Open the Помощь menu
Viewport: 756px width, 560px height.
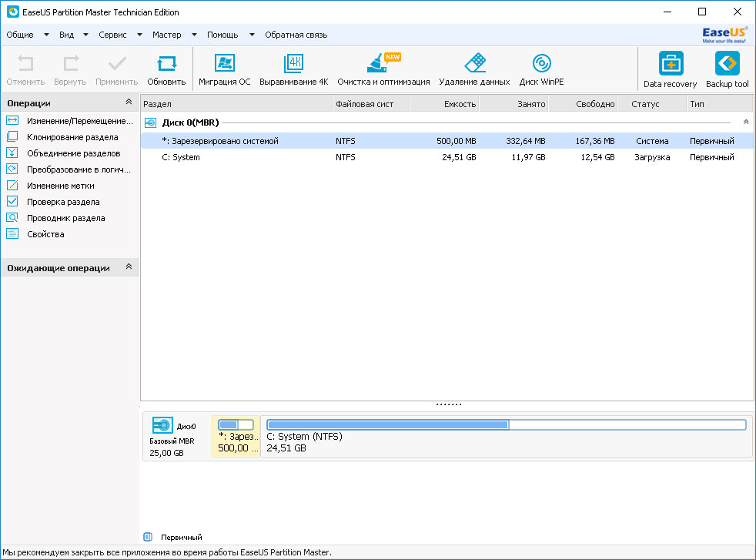[222, 35]
